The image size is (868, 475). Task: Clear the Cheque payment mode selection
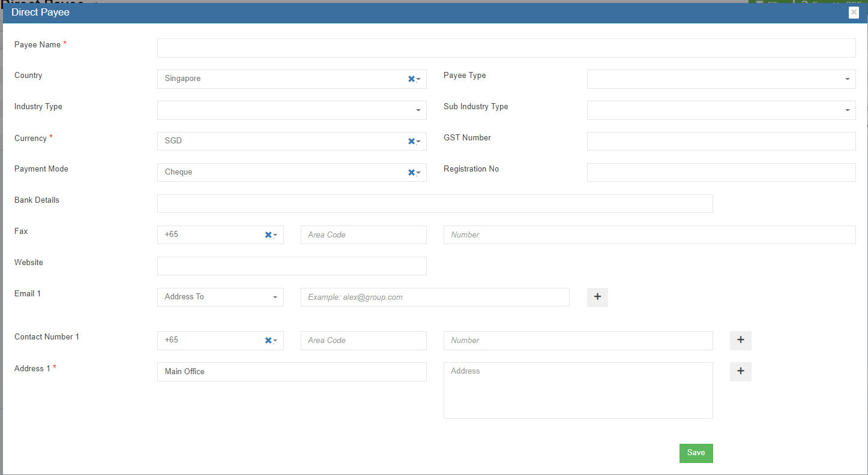[x=411, y=173]
